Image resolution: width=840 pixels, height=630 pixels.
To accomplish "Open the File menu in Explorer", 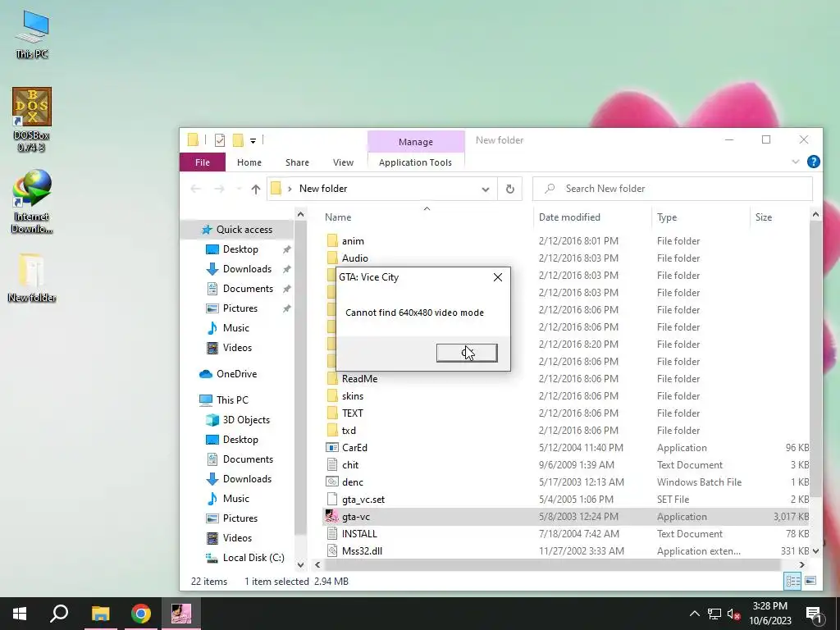I will (203, 162).
